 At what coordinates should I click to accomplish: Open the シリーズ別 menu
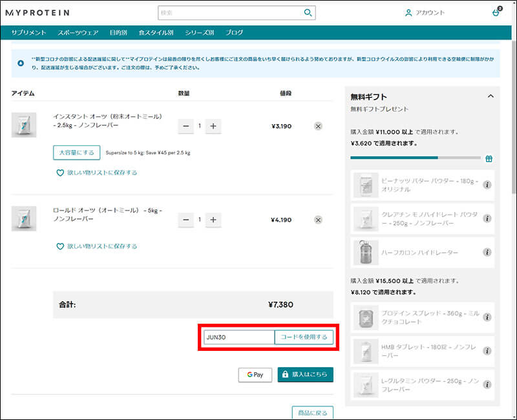[x=200, y=33]
